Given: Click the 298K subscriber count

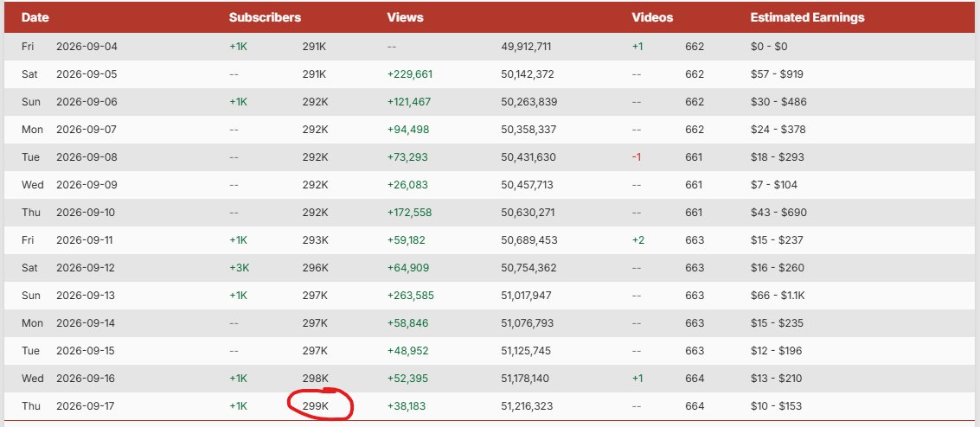Looking at the screenshot, I should (x=316, y=379).
